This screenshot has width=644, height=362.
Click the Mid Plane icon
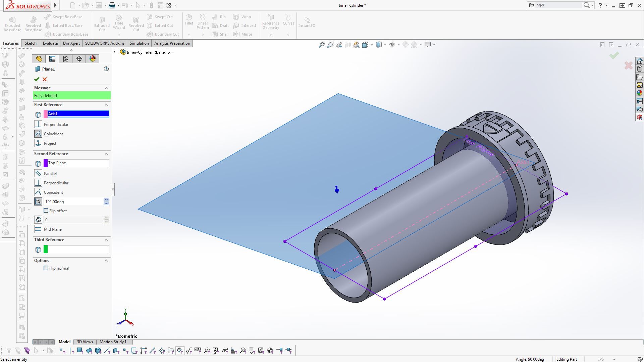38,229
